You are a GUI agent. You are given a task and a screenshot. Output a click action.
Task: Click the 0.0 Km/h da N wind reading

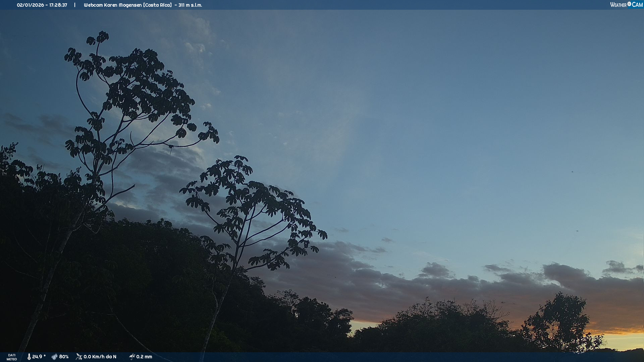[100, 357]
